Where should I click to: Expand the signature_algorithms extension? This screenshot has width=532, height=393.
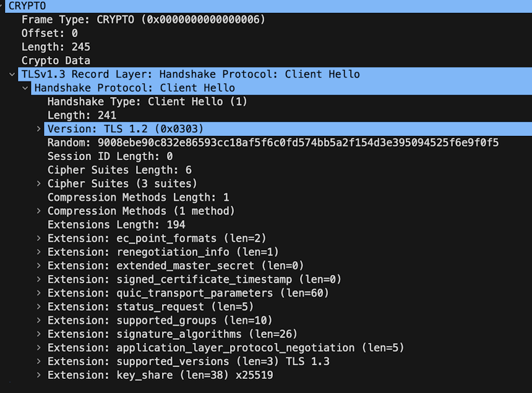tap(38, 334)
